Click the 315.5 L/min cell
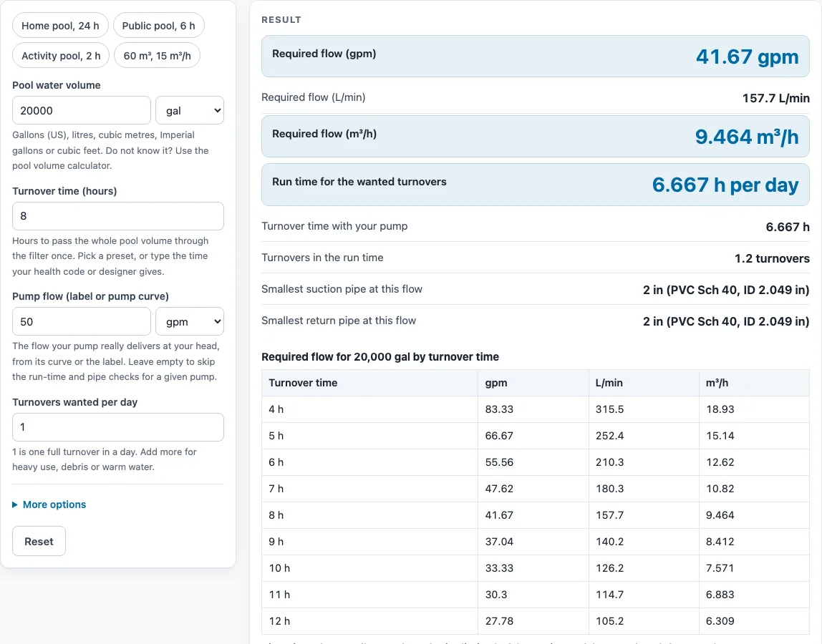 [x=644, y=409]
